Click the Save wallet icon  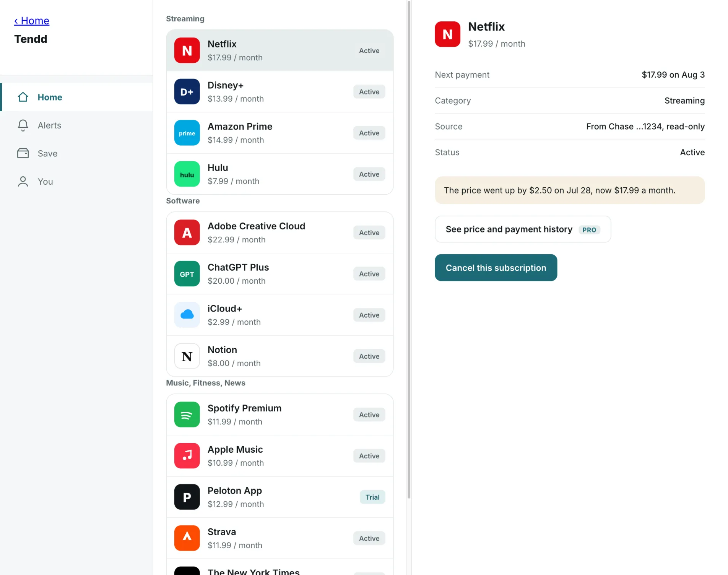[x=23, y=153]
